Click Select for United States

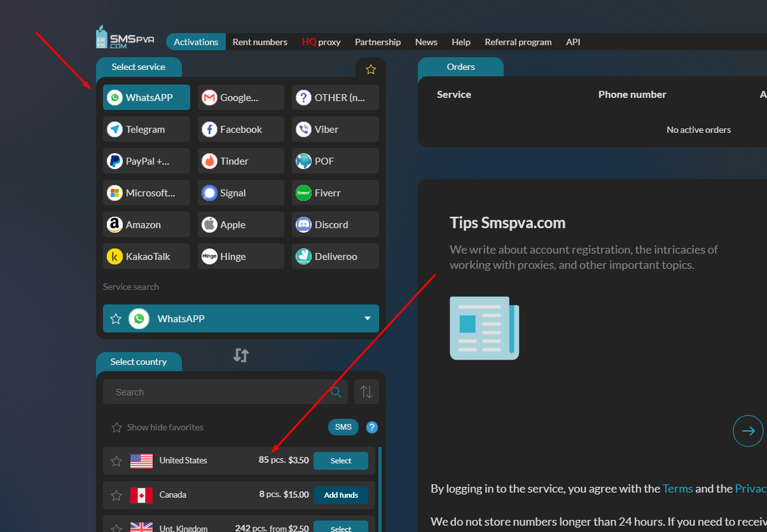341,461
